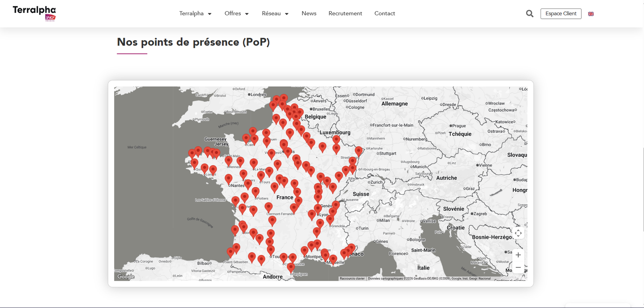The width and height of the screenshot is (644, 308).
Task: Expand the Réseau dropdown menu
Action: (x=275, y=14)
